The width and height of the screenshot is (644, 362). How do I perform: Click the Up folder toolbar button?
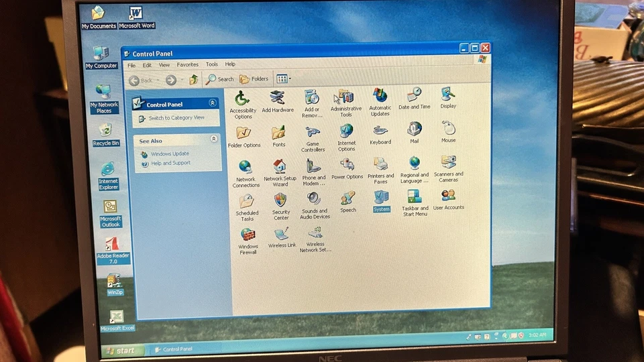pyautogui.click(x=193, y=79)
